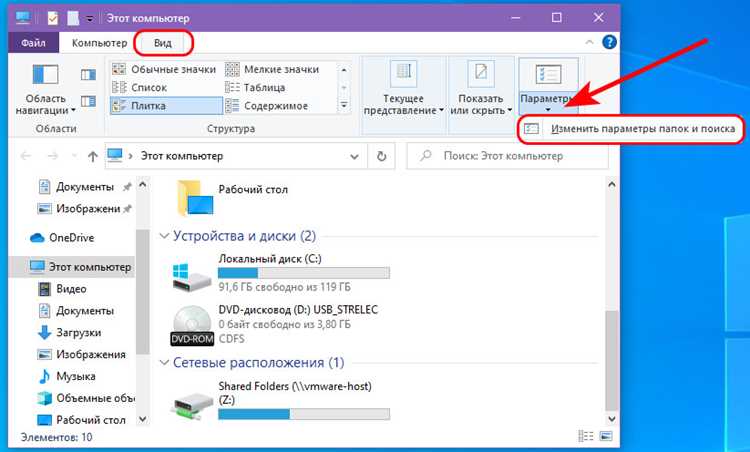Viewport: 750px width, 452px height.
Task: Open Рабочий стол in navigation pane
Action: coord(82,420)
